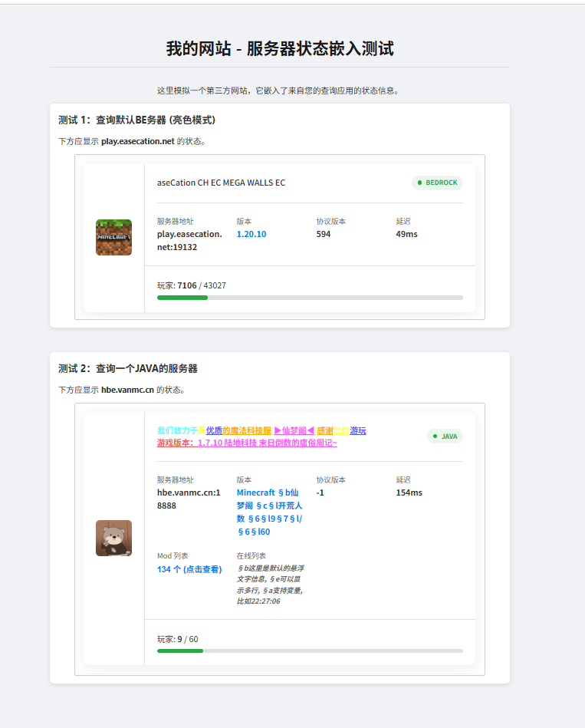Open the 1.20.10 version link

[251, 234]
